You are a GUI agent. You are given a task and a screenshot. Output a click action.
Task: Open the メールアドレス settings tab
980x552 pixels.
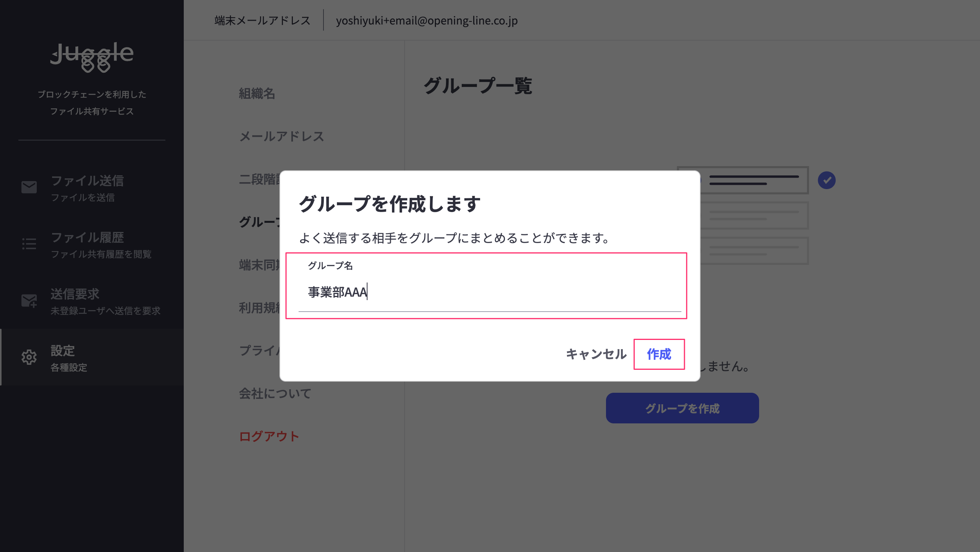click(x=281, y=136)
